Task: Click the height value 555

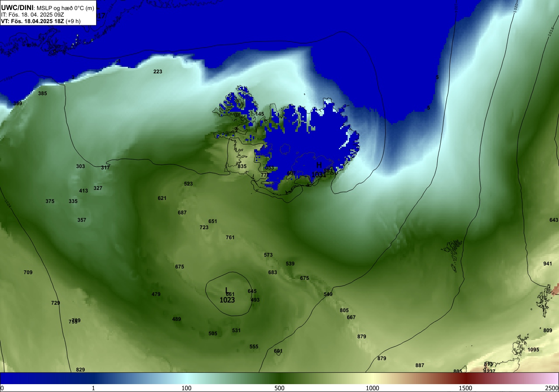Action: 254,347
